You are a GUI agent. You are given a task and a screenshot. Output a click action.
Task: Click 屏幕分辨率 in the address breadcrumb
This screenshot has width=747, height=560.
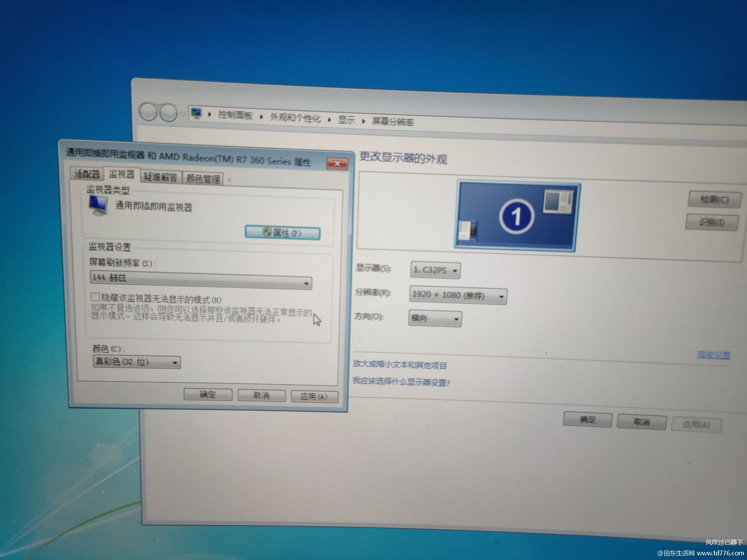pos(393,122)
